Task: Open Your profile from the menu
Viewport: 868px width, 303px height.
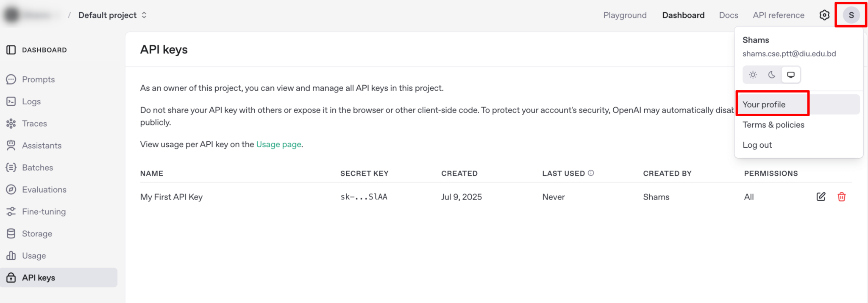Action: (764, 104)
